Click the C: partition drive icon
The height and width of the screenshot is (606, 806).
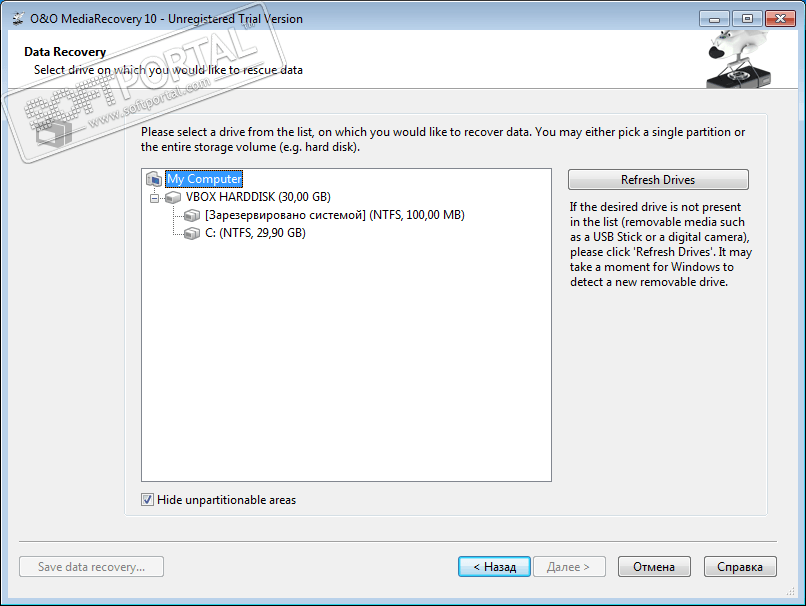[192, 233]
